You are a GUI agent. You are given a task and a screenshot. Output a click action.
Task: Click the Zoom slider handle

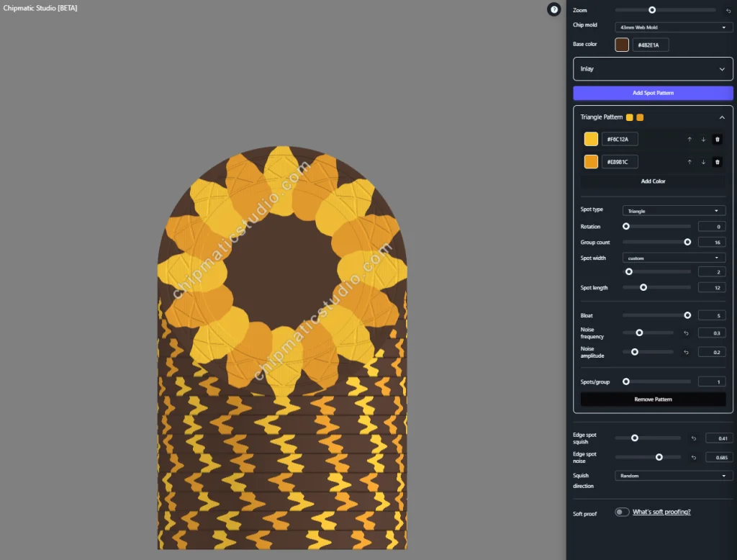point(652,10)
